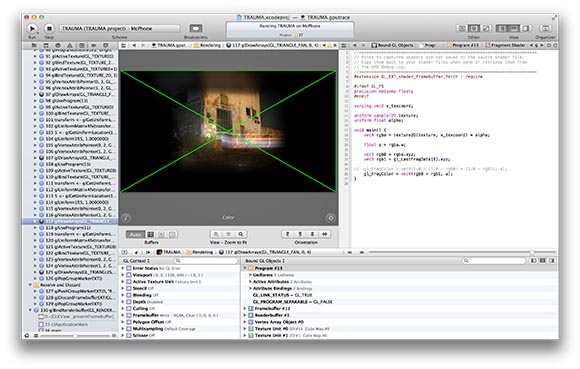Screen dimensions: 580x369
Task: Click the search field in Bound GL Objects pane
Action: pos(494,261)
